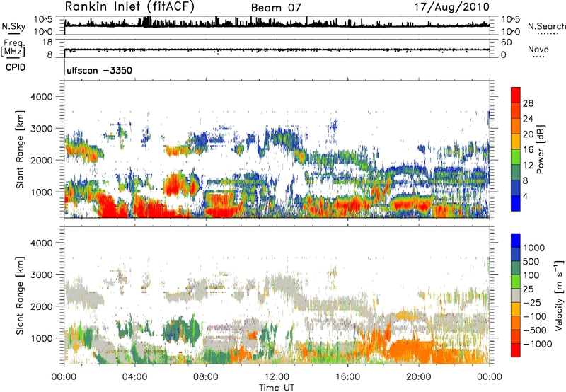Click the 'Slant Range [km]' label of power panel
Image resolution: width=566 pixels, height=392 pixels.
click(x=20, y=149)
